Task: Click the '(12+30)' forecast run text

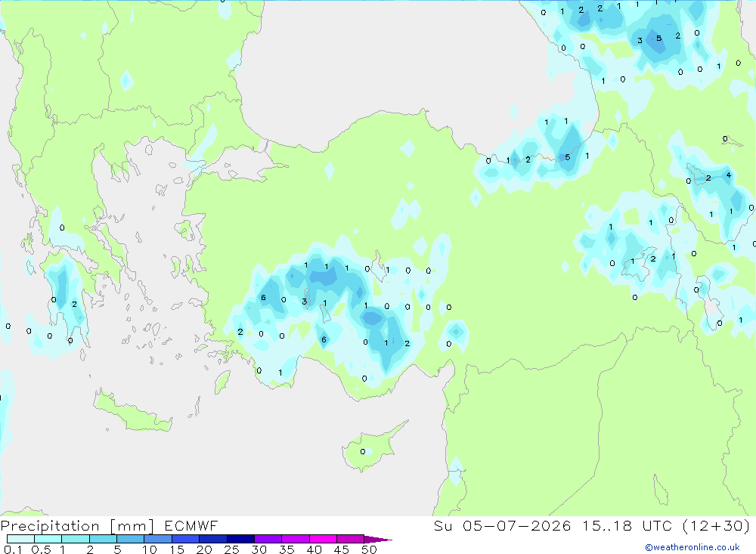Action: point(717,526)
